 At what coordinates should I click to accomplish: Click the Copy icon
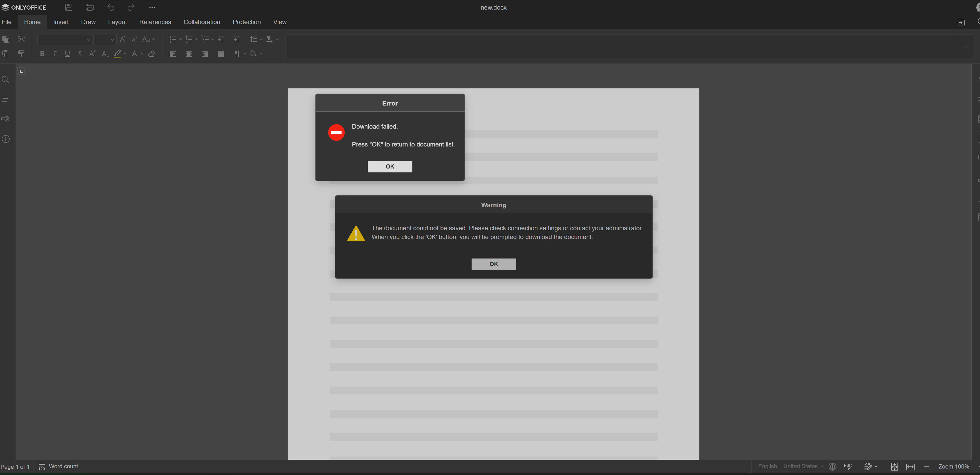(x=6, y=39)
